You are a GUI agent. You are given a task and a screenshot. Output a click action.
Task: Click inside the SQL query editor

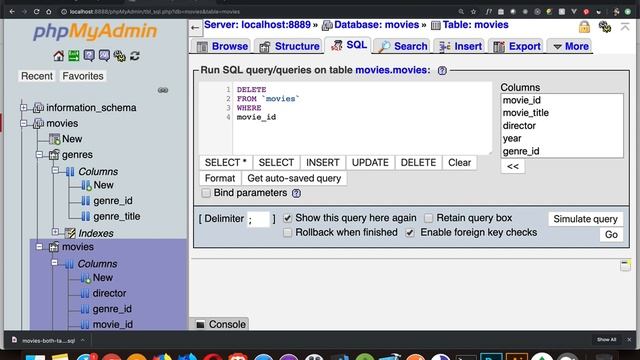coord(362,118)
